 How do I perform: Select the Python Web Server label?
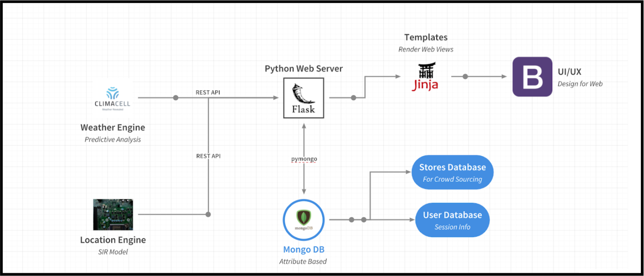[x=304, y=69]
